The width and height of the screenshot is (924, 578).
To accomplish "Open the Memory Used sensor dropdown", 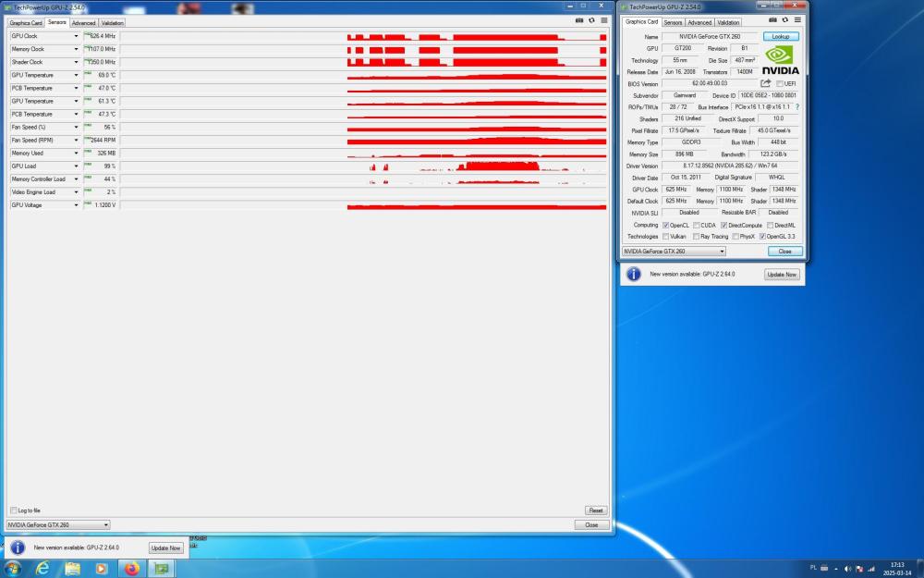I will pos(76,153).
